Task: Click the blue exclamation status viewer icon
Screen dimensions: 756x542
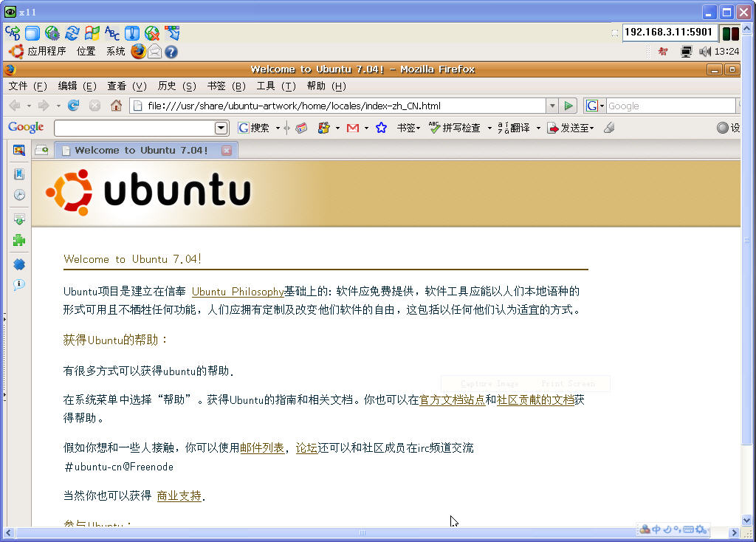Action: pos(131,32)
